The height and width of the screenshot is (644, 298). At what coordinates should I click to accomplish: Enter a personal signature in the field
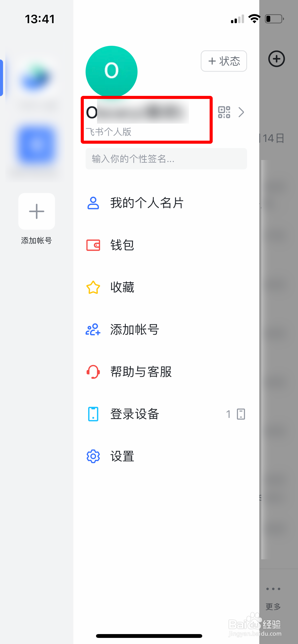pyautogui.click(x=166, y=159)
